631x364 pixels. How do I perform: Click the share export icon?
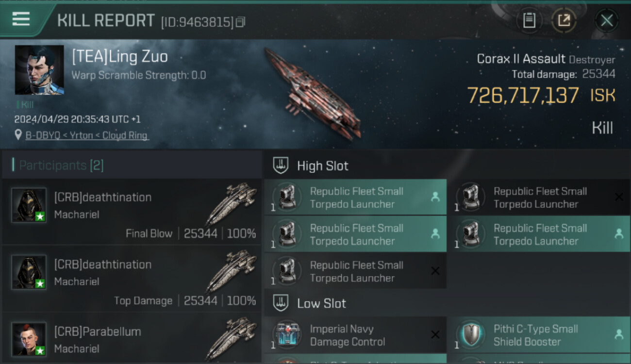click(564, 20)
